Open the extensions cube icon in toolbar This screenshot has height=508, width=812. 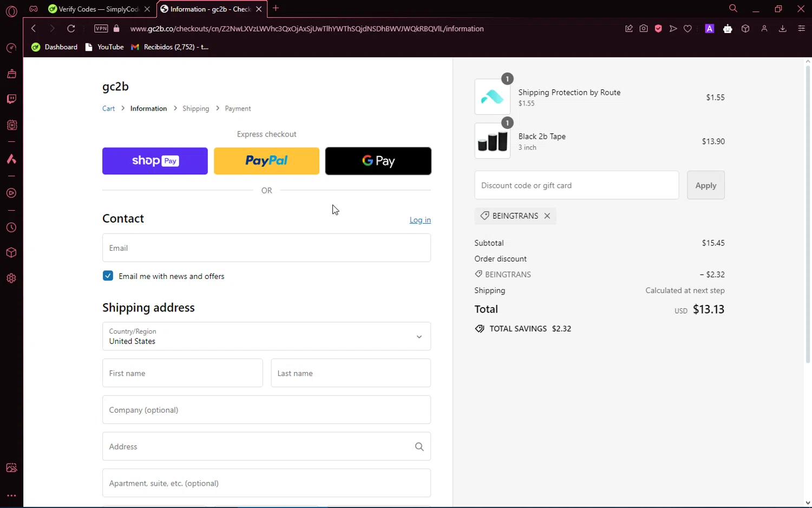[x=745, y=29]
